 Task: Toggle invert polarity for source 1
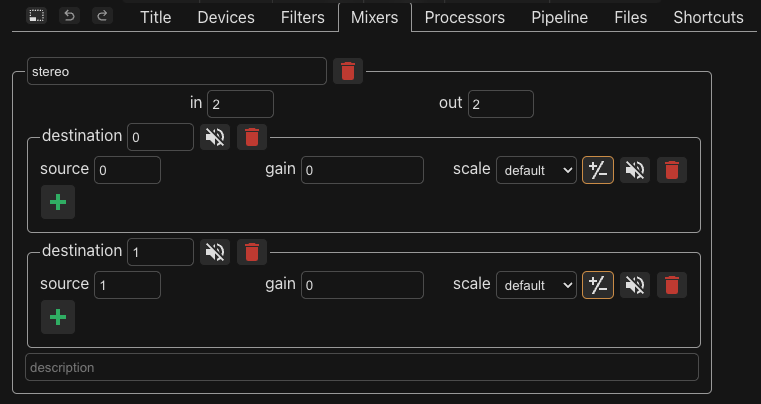coord(598,285)
